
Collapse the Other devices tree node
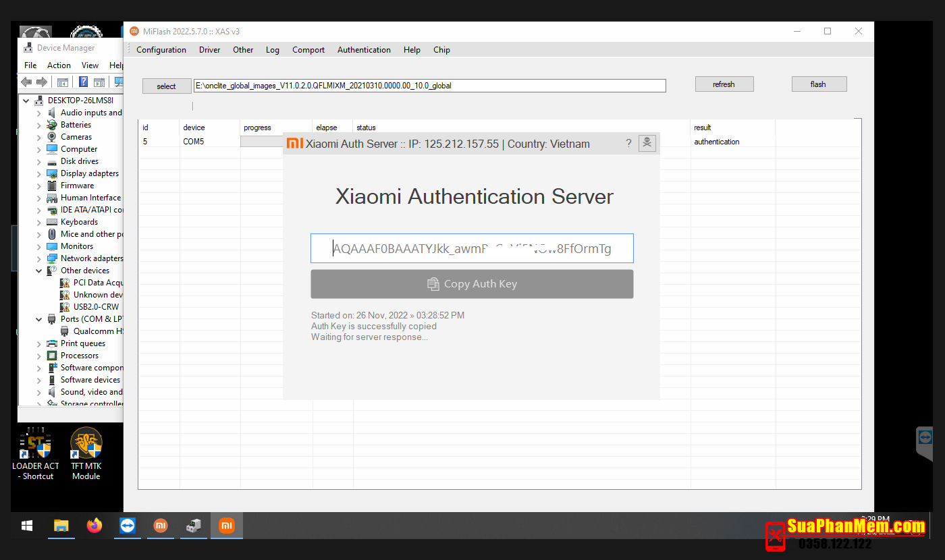(39, 271)
